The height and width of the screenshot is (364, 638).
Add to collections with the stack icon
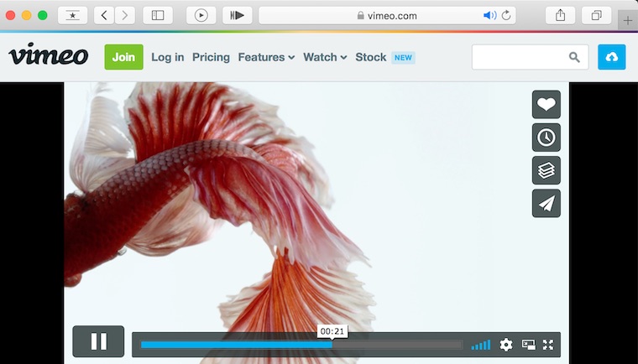[x=546, y=170]
